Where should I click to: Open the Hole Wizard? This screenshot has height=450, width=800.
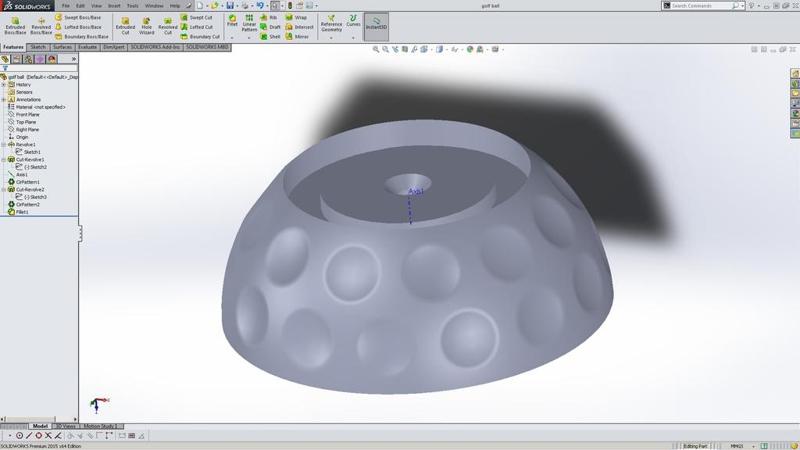pos(146,26)
